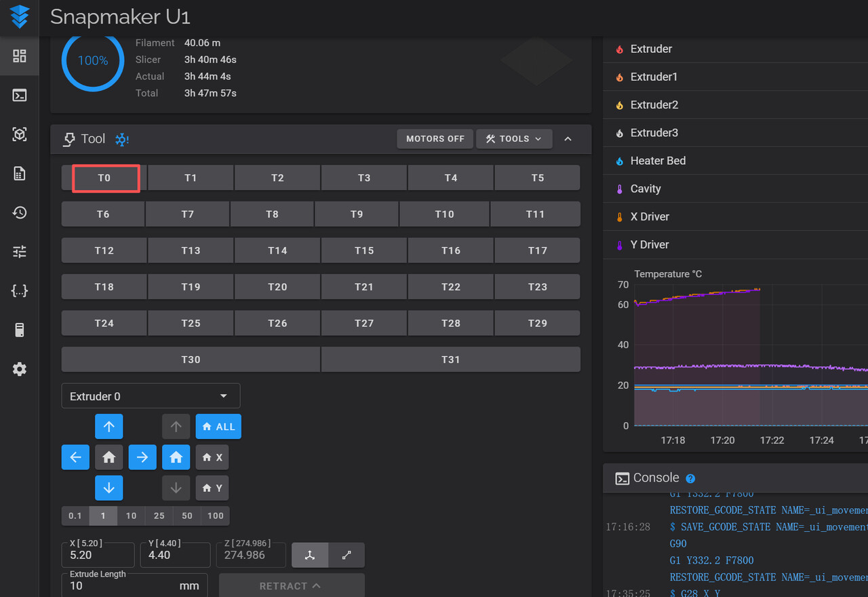Set jog step distance to 1

click(103, 516)
